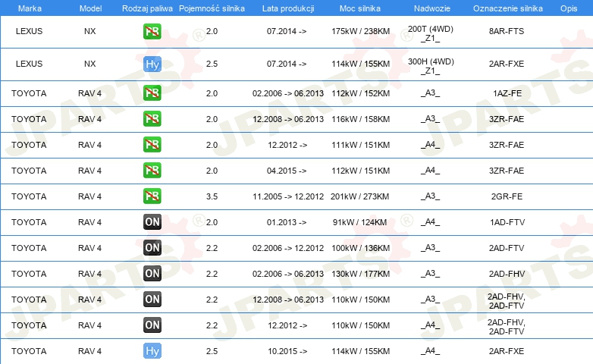The height and width of the screenshot is (364, 593).
Task: Click the Oznaczenie silnika column header
Action: (507, 8)
